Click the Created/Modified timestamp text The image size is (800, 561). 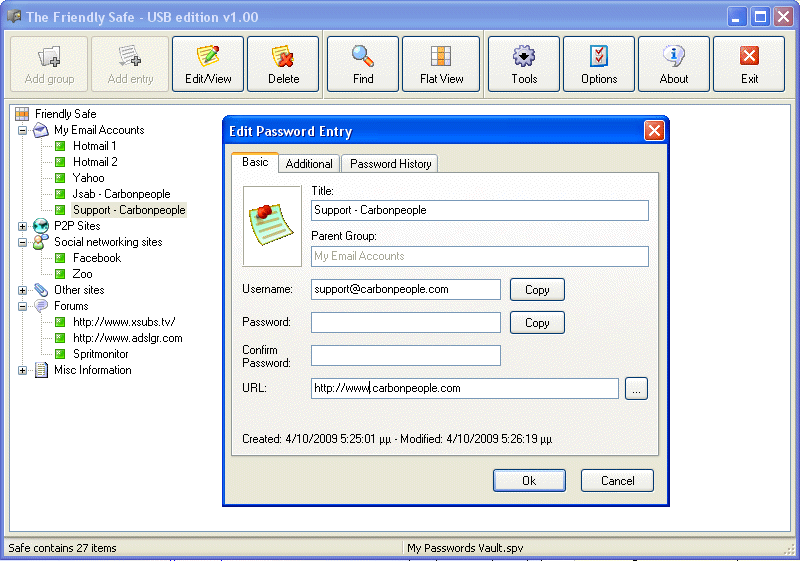(x=397, y=439)
